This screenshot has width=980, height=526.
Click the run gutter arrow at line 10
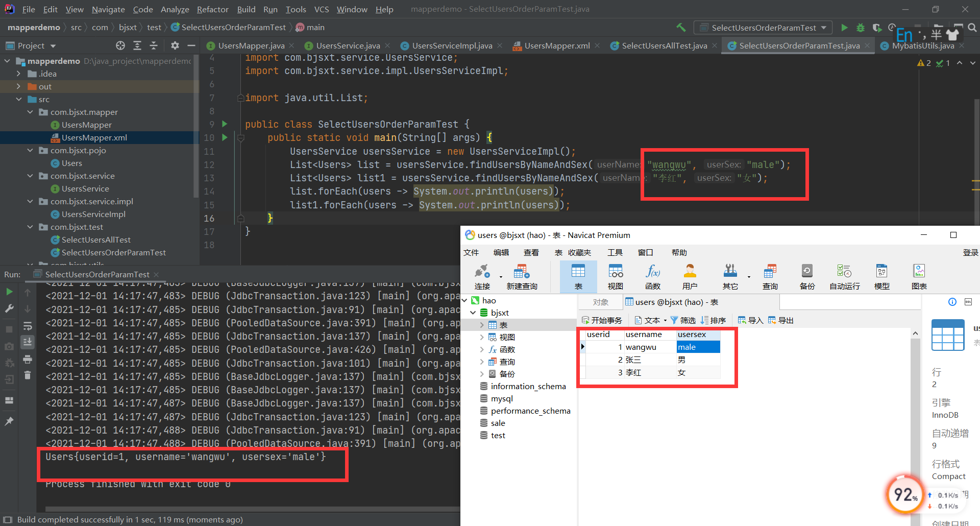tap(225, 137)
